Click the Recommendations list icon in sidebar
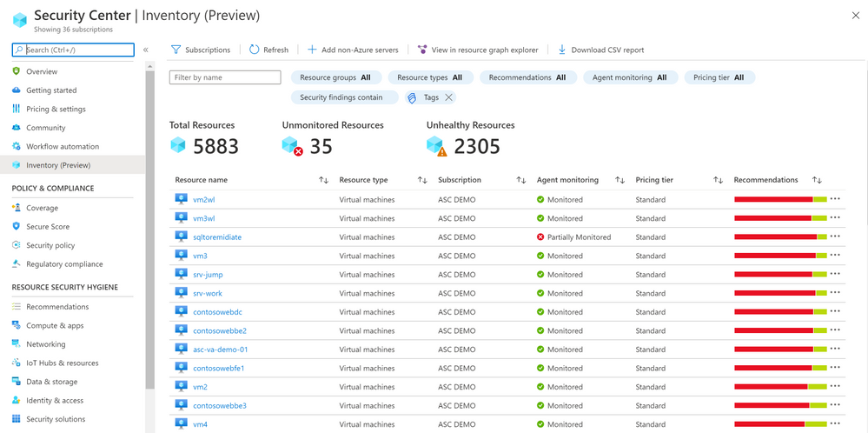The image size is (868, 433). pyautogui.click(x=16, y=307)
